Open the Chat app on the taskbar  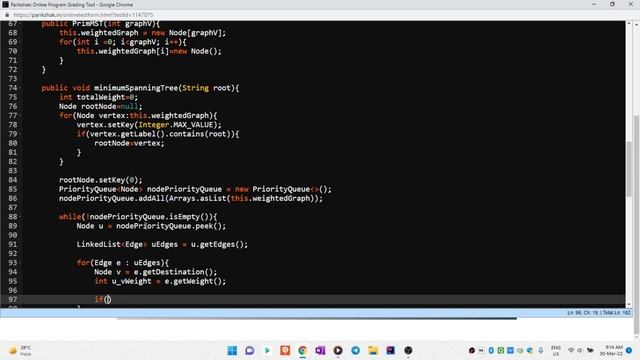250,350
